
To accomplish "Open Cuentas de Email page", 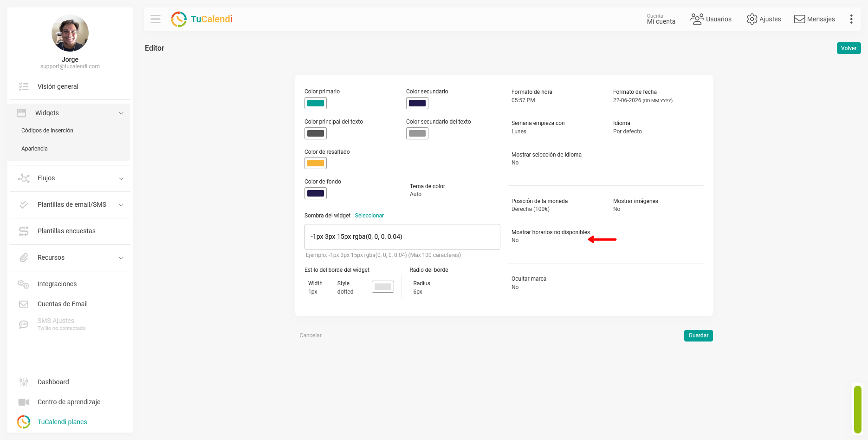I will pyautogui.click(x=63, y=304).
